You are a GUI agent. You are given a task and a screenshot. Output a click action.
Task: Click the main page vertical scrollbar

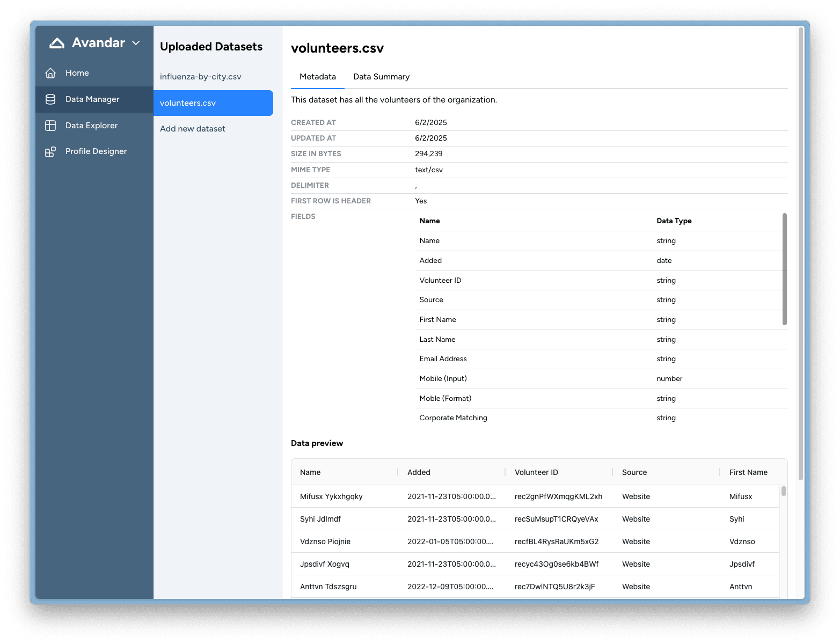(x=801, y=252)
